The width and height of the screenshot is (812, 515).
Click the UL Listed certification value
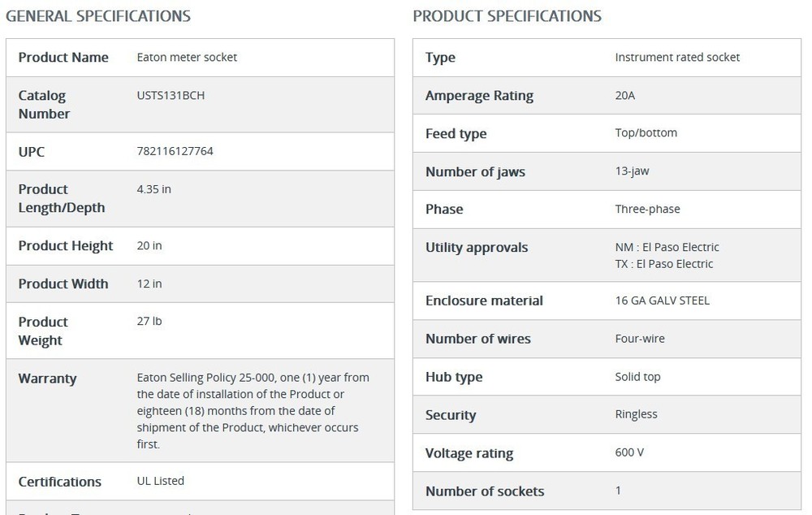click(x=161, y=481)
